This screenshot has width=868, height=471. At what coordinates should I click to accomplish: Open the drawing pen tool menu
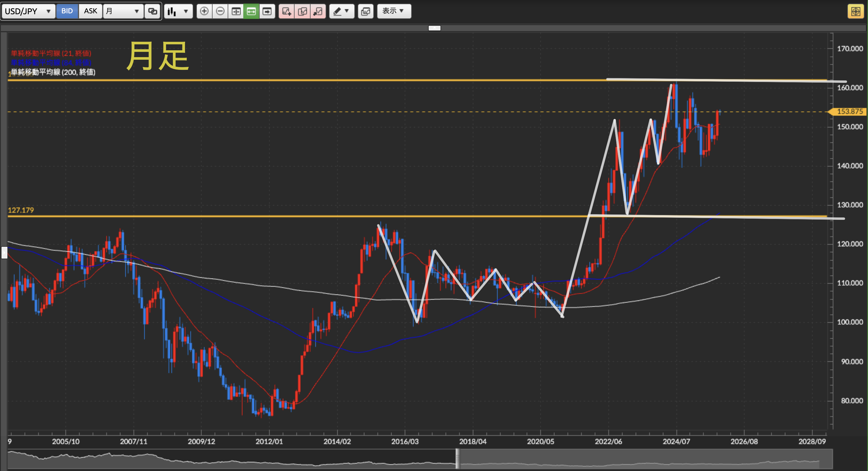point(341,12)
